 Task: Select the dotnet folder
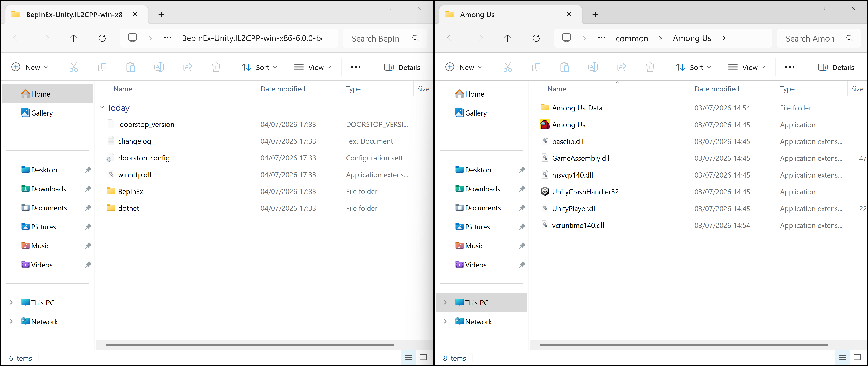coord(128,208)
